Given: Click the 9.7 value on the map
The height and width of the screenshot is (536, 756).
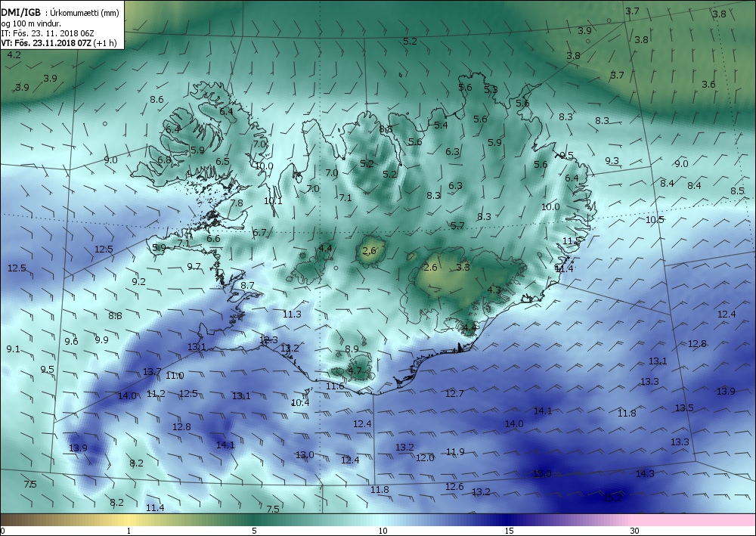Looking at the screenshot, I should (194, 267).
